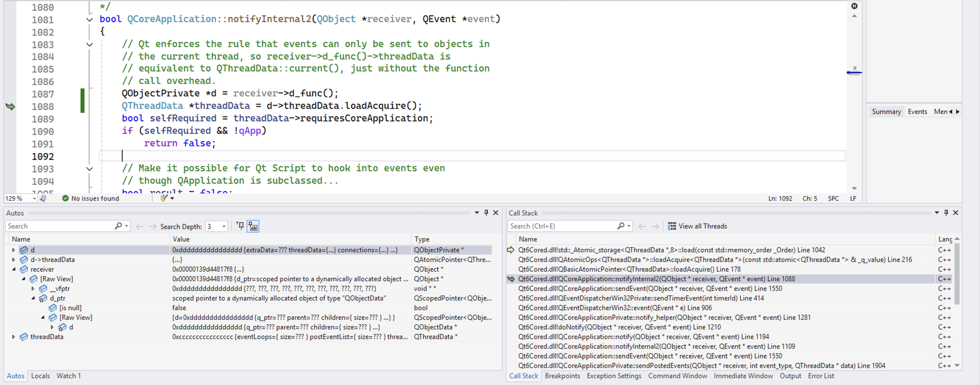Pin the Call Stack panel with pushpin
Image resolution: width=980 pixels, height=385 pixels.
point(946,213)
